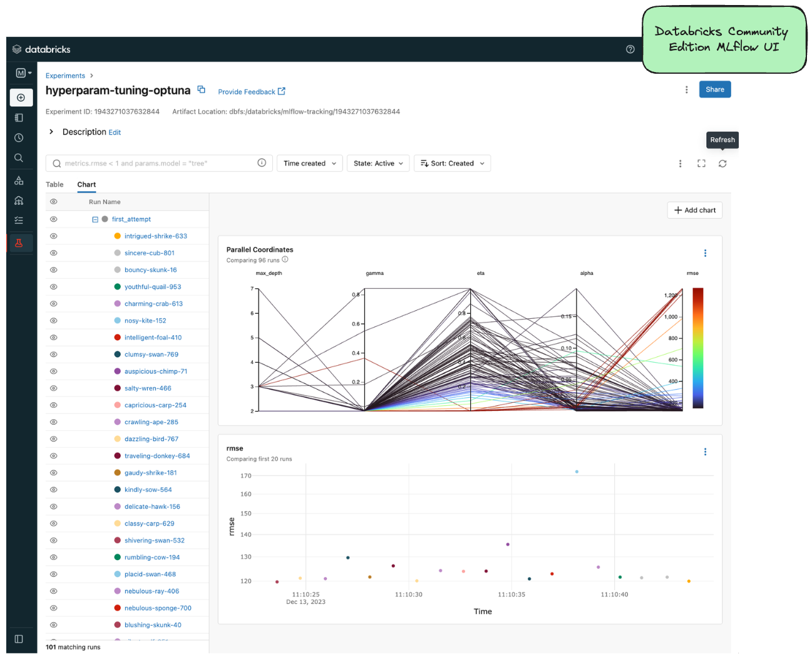Open the Catalog shapes icon in sidebar
Image resolution: width=812 pixels, height=659 pixels.
coord(19,180)
